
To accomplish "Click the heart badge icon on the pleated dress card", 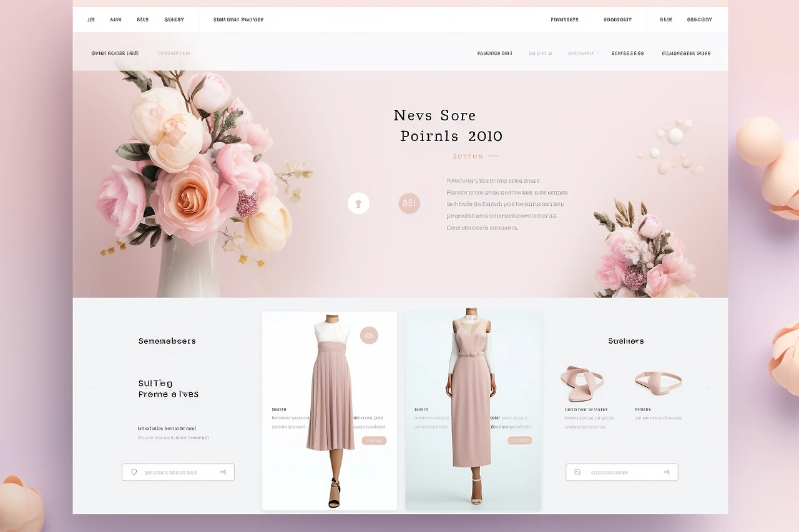I will click(x=370, y=335).
